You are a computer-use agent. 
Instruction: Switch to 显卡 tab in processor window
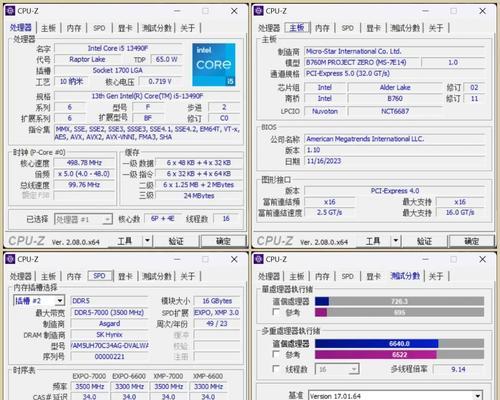coord(125,28)
